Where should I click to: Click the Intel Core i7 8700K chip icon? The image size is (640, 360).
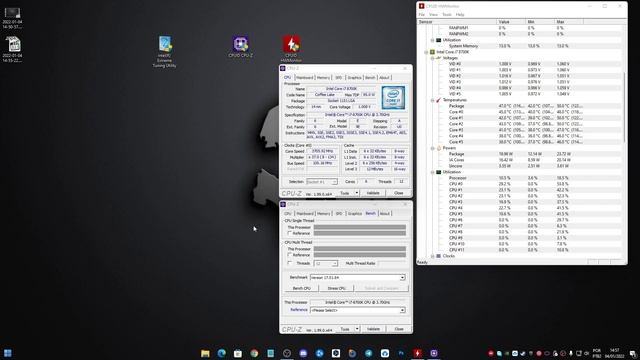pos(433,52)
